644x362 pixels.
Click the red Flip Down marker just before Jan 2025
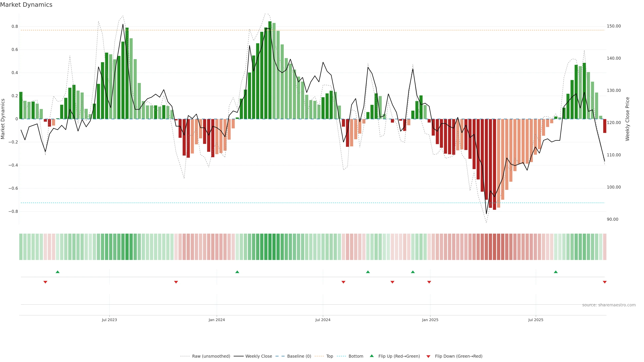pyautogui.click(x=429, y=282)
